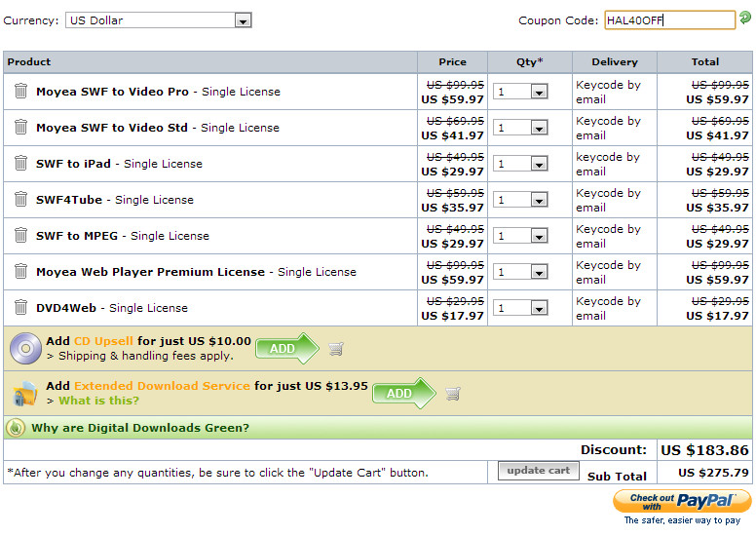The width and height of the screenshot is (756, 536).
Task: Expand quantity dropdown for DVD4Web
Action: point(520,307)
